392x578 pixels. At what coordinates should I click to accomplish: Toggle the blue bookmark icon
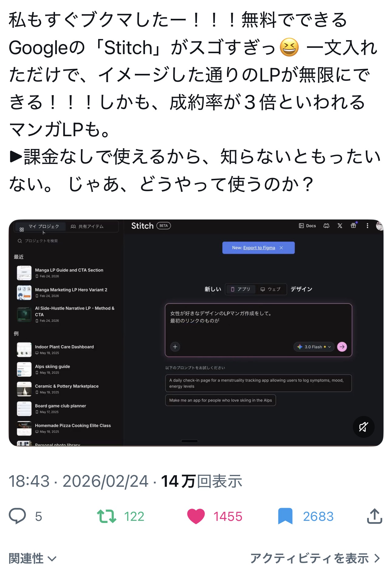(x=285, y=516)
